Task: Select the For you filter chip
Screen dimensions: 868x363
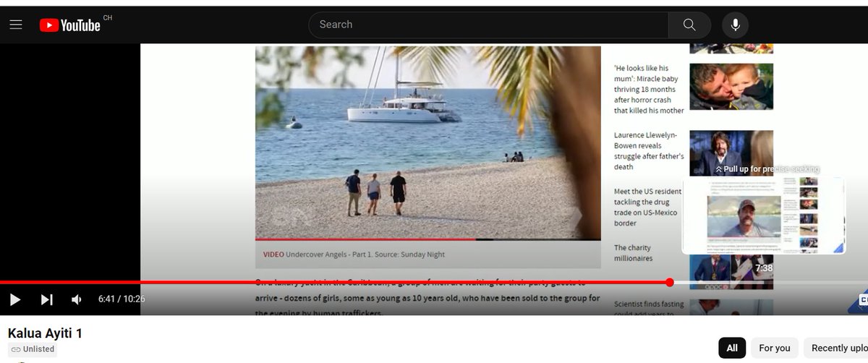Action: [x=775, y=348]
